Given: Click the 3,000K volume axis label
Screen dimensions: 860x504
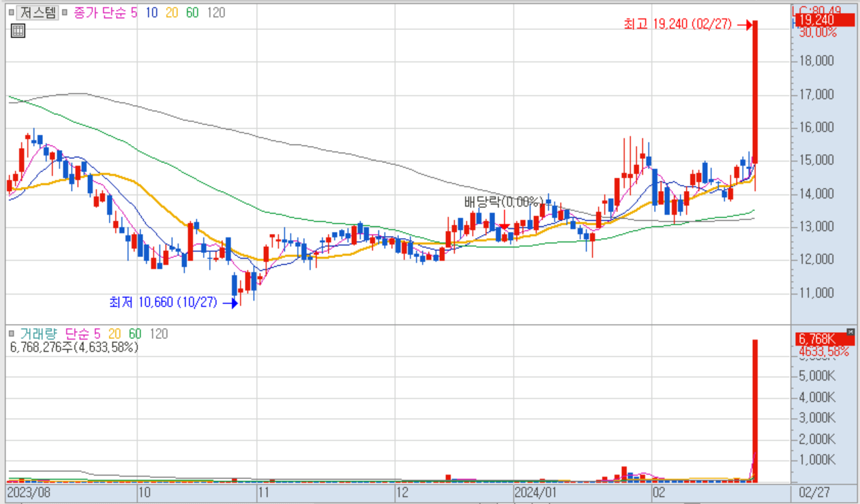Looking at the screenshot, I should pos(816,417).
